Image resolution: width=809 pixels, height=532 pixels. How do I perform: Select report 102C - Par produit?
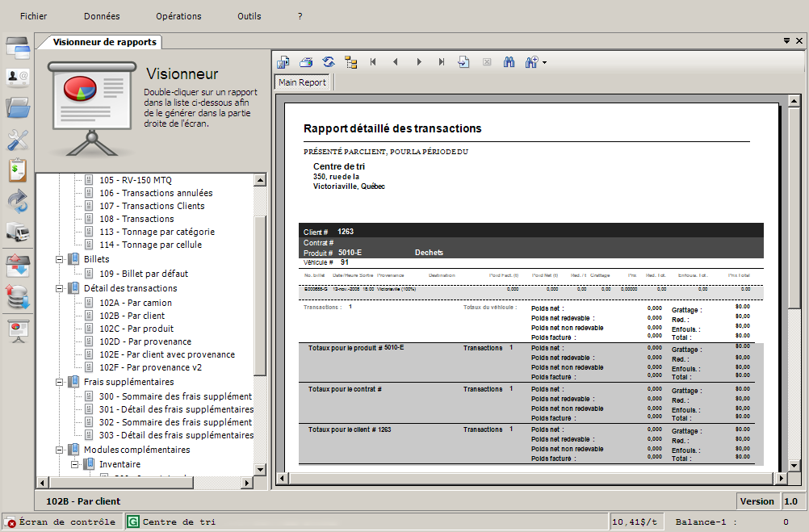(136, 329)
